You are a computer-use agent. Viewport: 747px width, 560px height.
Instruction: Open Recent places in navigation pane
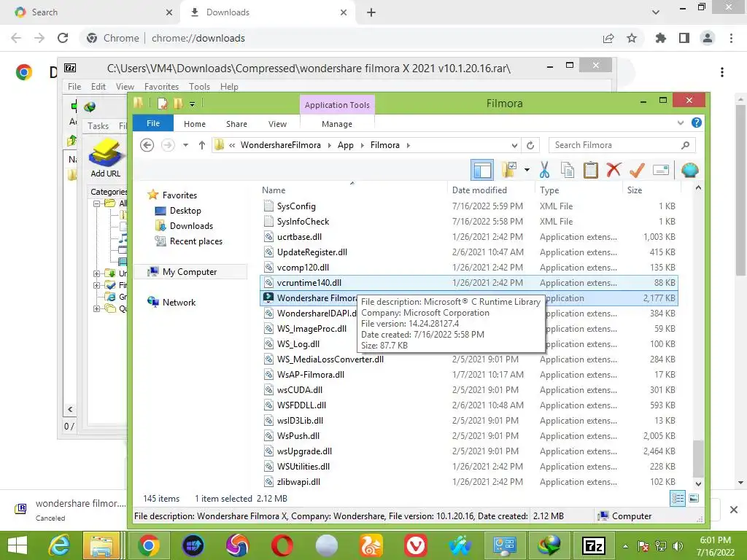[196, 241]
